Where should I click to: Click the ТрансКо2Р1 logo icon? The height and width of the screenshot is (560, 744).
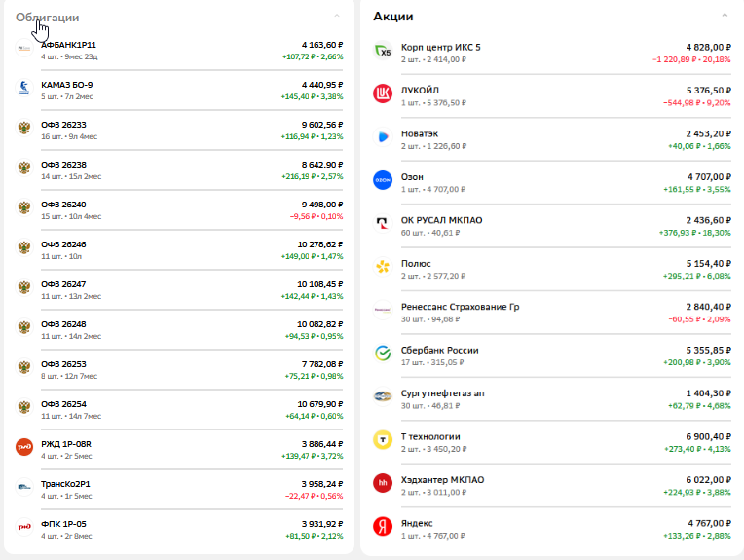coord(24,486)
